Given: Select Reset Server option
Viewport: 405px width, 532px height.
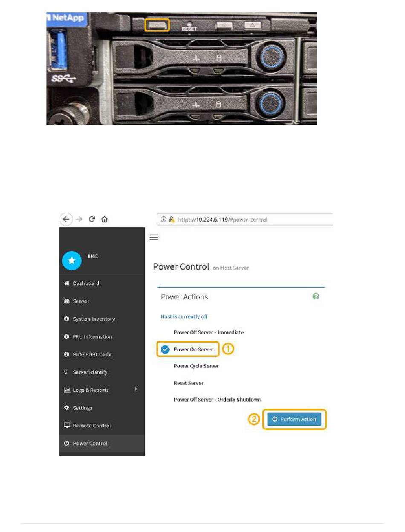Looking at the screenshot, I should pyautogui.click(x=188, y=383).
